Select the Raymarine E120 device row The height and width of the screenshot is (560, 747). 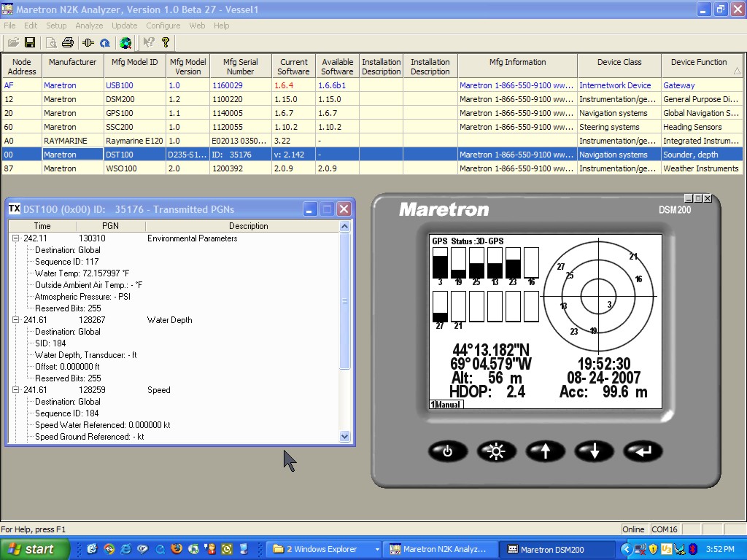[372, 141]
